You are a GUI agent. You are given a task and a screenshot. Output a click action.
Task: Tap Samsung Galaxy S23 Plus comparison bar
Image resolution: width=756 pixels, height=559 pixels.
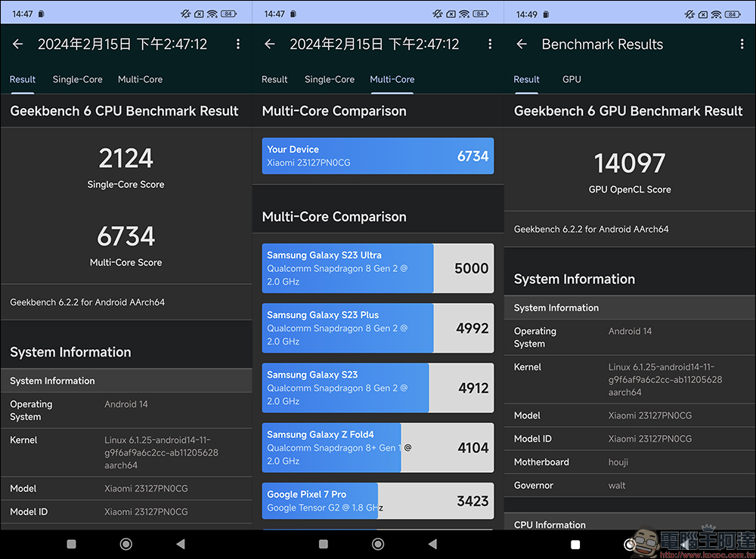coord(378,328)
